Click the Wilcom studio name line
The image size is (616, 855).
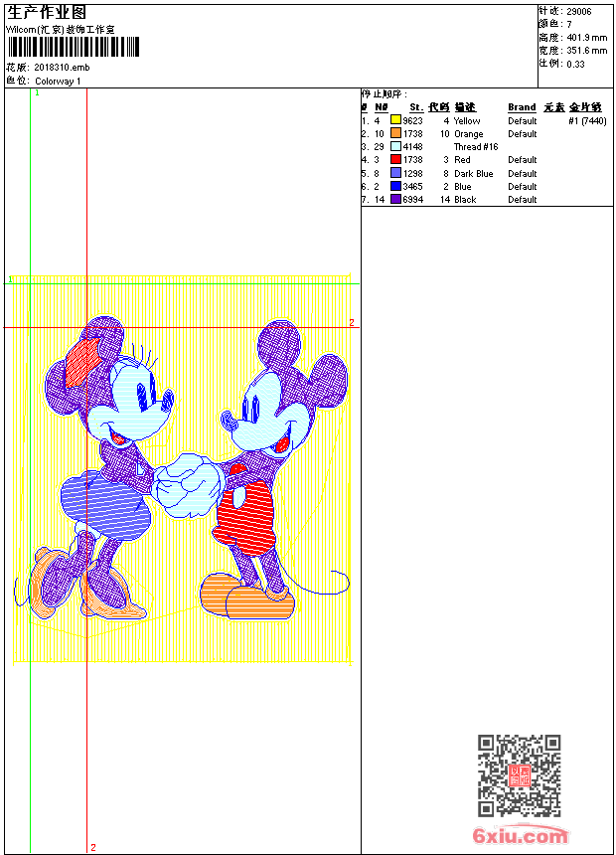click(x=60, y=30)
